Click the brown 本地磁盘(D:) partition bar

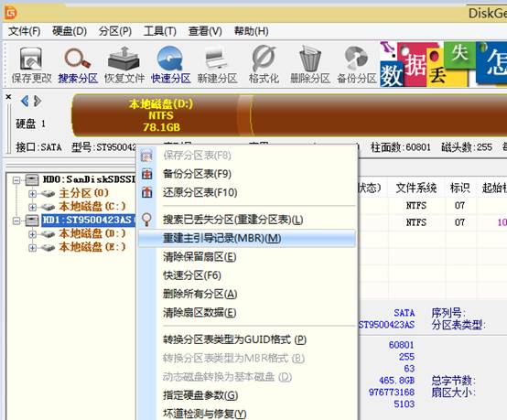click(x=161, y=115)
